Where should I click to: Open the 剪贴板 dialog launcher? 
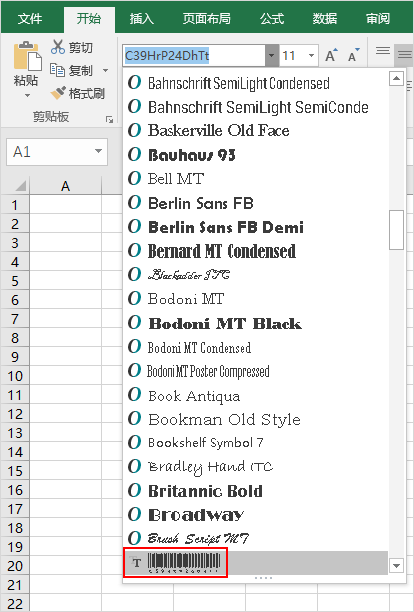(x=110, y=119)
